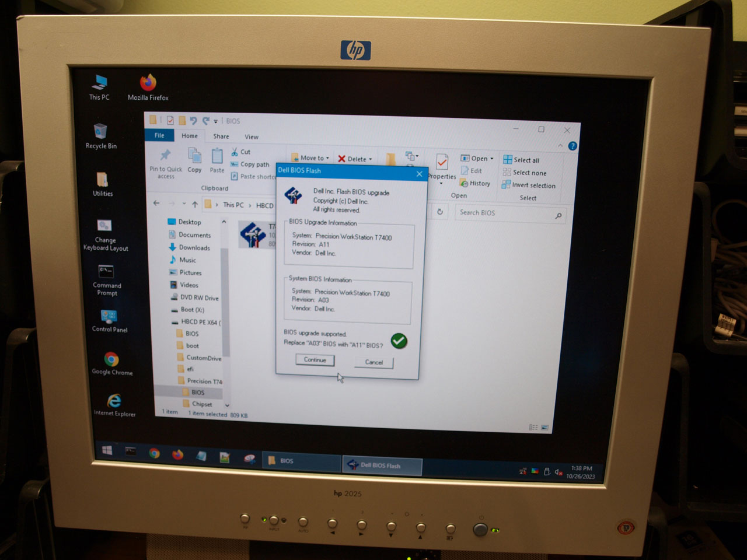747x560 pixels.
Task: Click the Copy icon in Explorer ribbon
Action: (194, 160)
